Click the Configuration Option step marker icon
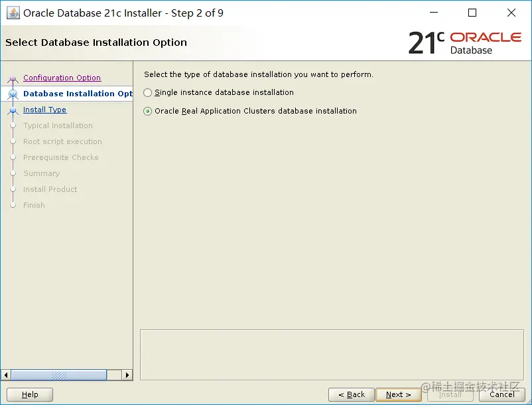 (13, 79)
